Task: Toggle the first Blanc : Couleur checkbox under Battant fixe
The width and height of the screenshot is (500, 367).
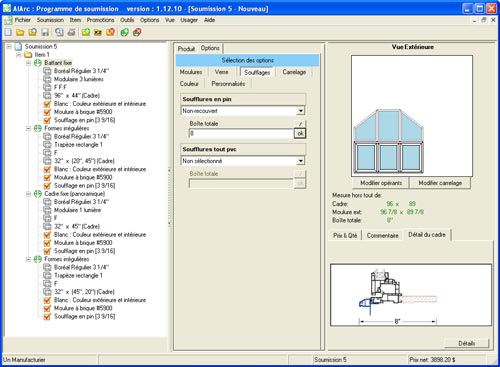Action: pos(47,104)
